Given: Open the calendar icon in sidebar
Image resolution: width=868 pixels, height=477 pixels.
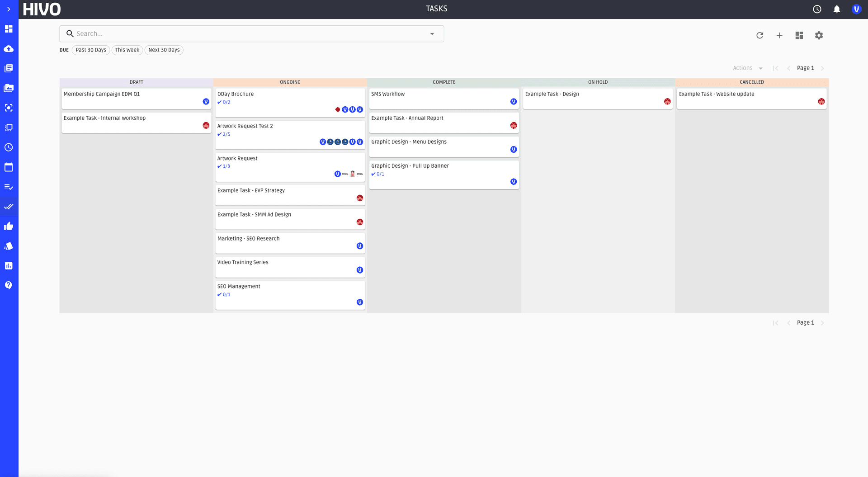Looking at the screenshot, I should coord(9,167).
